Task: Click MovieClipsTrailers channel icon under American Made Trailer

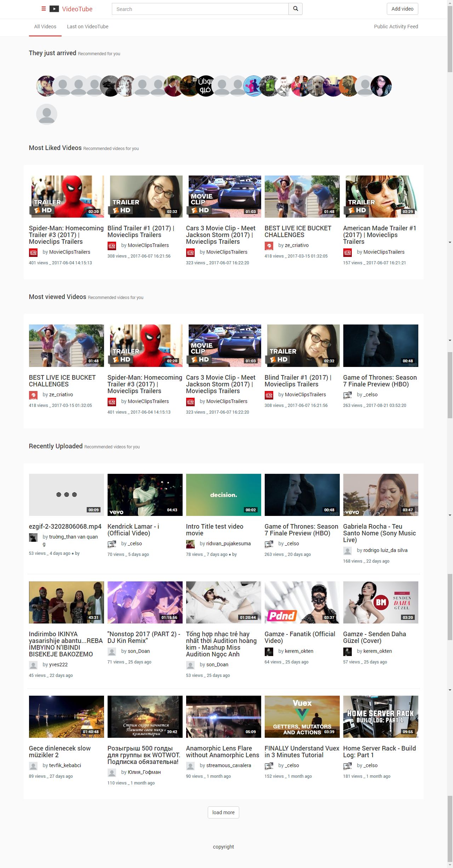Action: pos(348,253)
